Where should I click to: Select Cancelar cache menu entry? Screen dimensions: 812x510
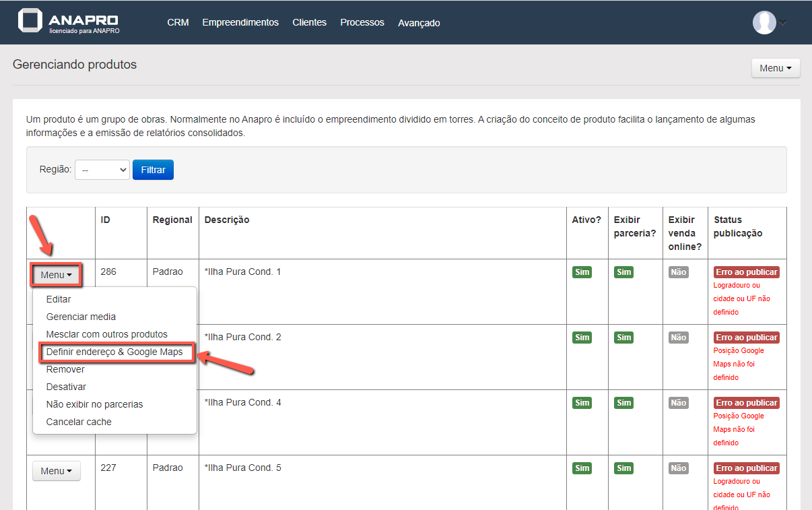(79, 422)
